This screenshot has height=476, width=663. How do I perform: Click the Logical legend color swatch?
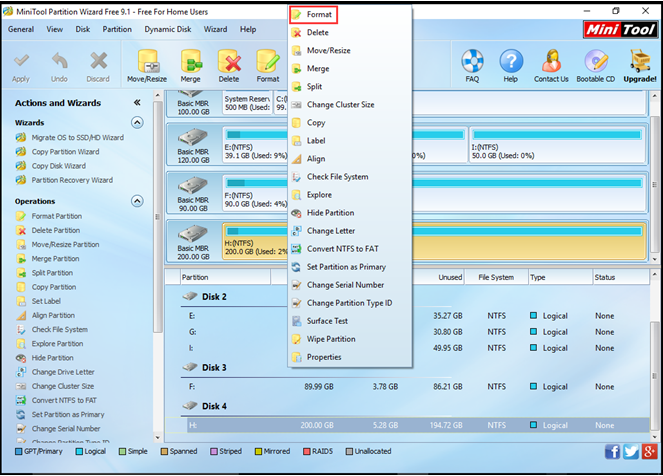pyautogui.click(x=79, y=451)
